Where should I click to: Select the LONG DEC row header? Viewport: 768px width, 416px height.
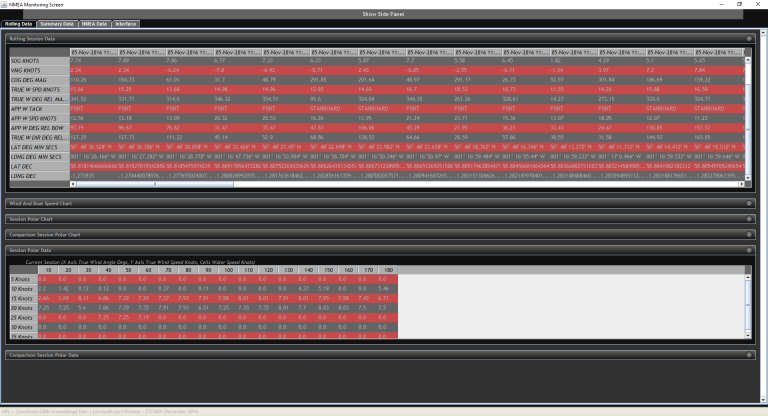click(40, 176)
